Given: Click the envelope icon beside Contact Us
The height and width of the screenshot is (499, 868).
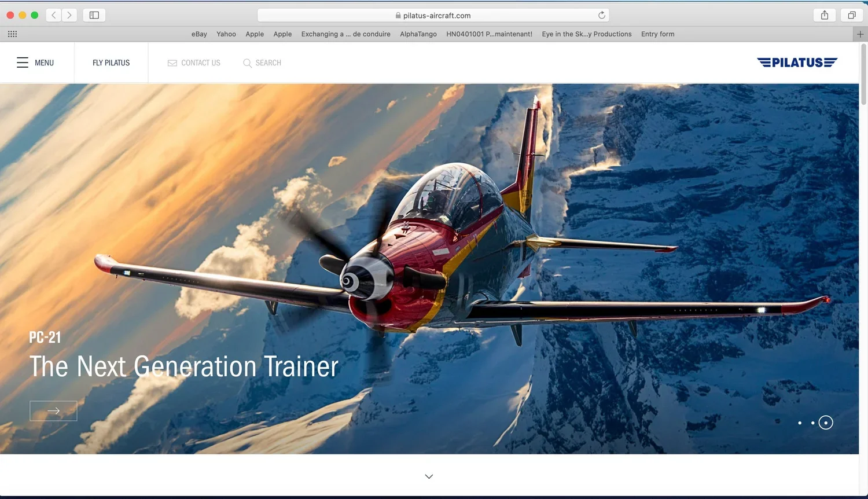Looking at the screenshot, I should pos(172,63).
